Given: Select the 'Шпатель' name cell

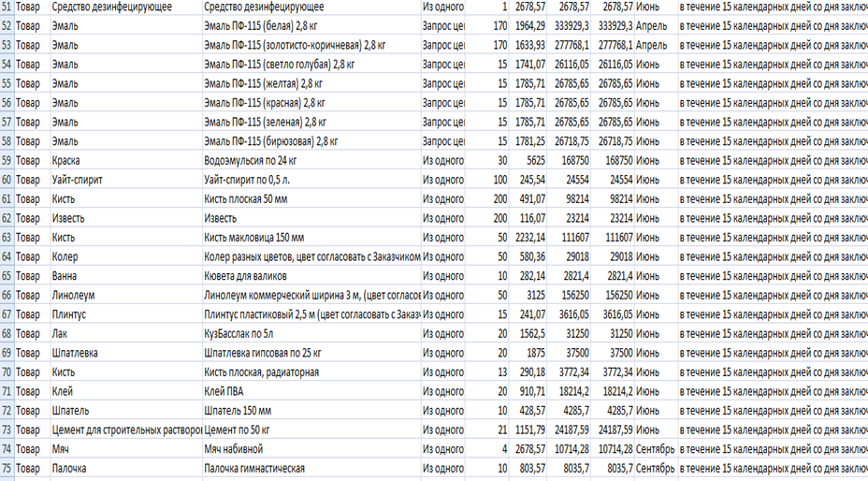Looking at the screenshot, I should click(x=127, y=411).
